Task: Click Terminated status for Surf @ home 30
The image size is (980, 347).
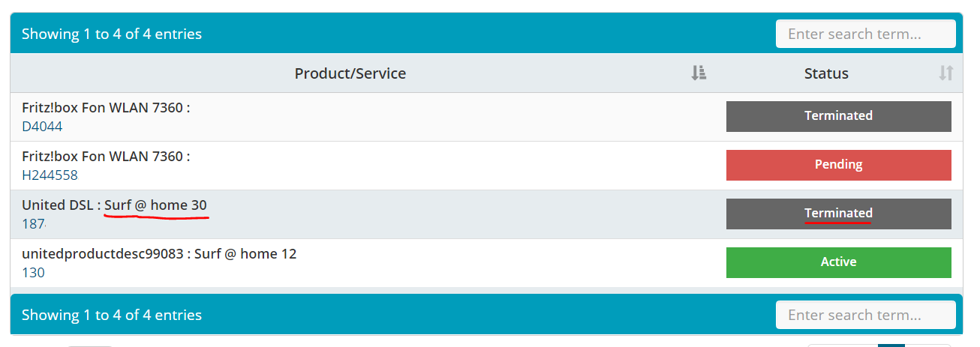Action: [x=838, y=214]
